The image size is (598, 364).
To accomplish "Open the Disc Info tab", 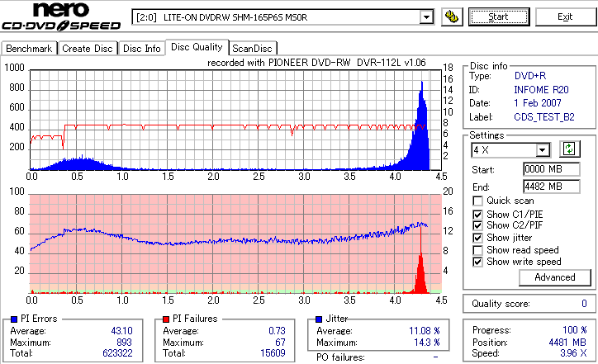I will point(141,49).
